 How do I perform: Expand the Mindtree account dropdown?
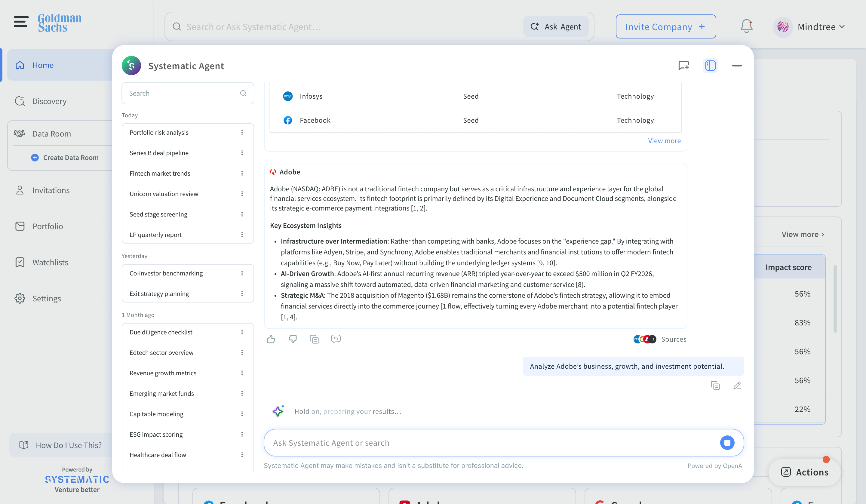[842, 27]
